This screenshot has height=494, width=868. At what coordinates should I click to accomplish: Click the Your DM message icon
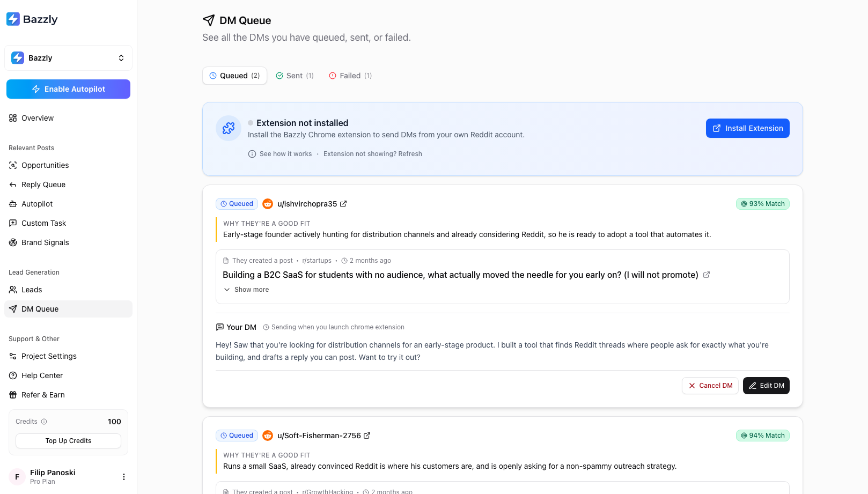click(x=219, y=327)
